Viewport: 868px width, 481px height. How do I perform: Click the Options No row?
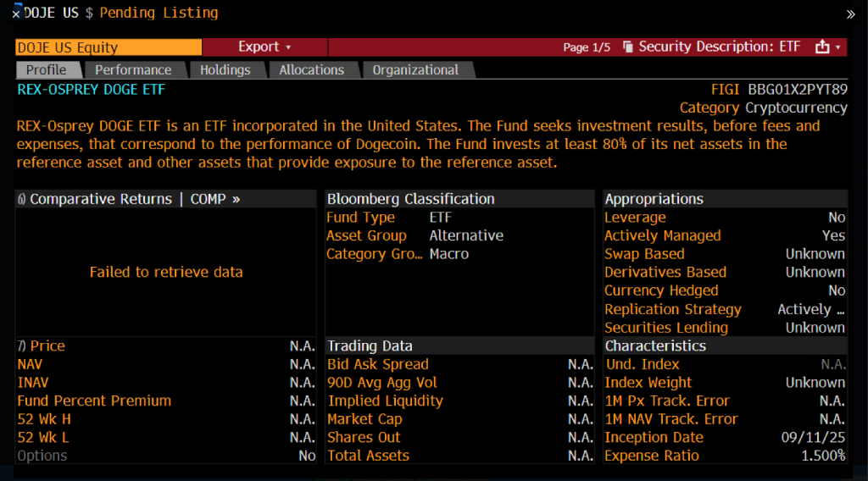[x=166, y=456]
